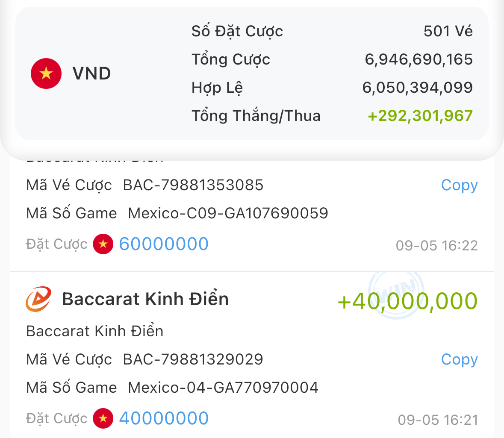
Task: Tap the green +292,301,967 win/loss total
Action: point(420,116)
